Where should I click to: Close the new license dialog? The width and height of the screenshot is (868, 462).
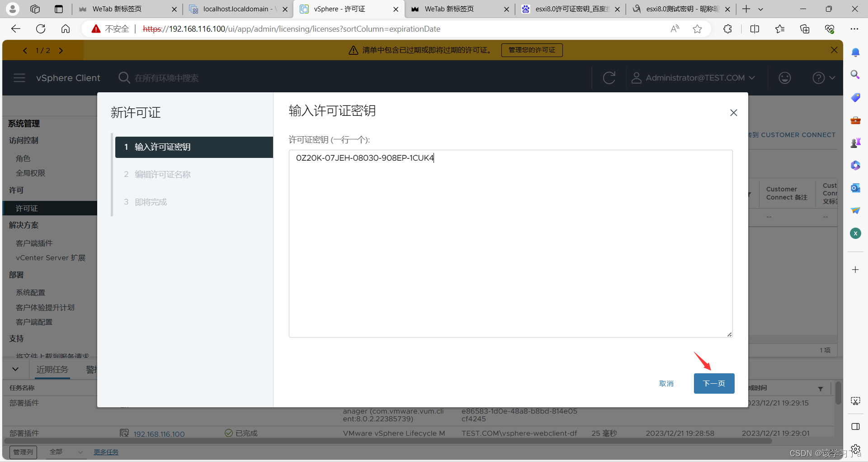point(734,113)
